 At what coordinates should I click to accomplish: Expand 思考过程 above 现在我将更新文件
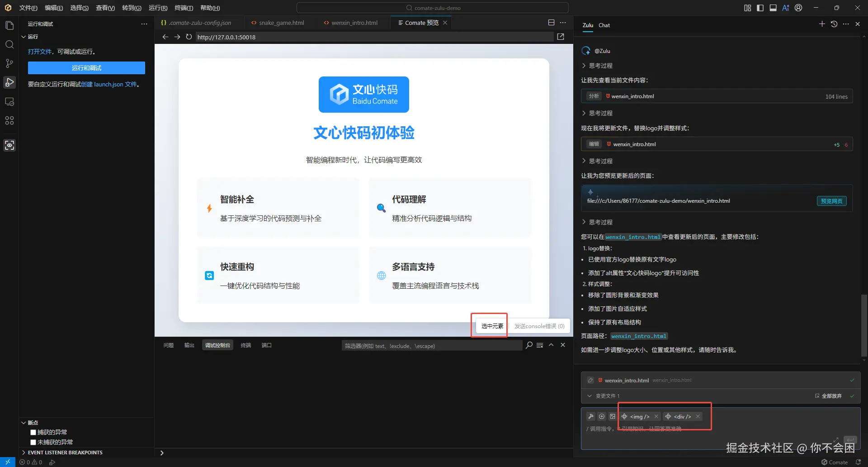click(597, 113)
